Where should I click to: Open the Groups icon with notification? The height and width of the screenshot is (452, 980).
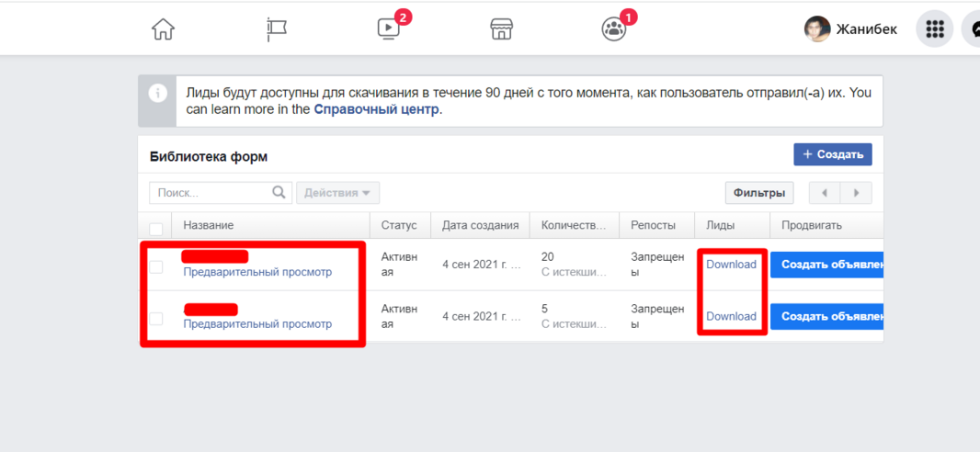613,29
